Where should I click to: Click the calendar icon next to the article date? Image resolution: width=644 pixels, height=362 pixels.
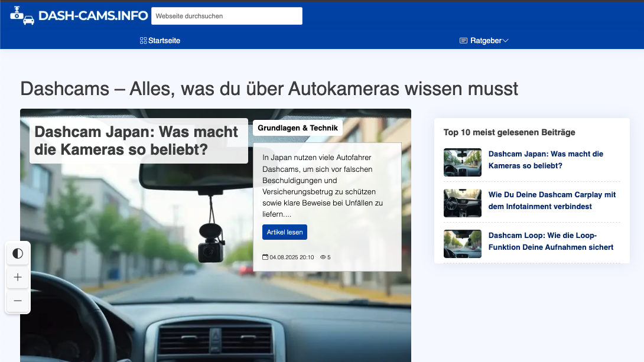pos(265,257)
